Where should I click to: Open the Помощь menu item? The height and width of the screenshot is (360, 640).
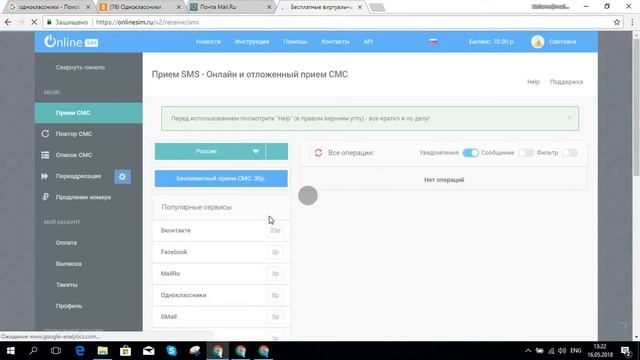click(295, 42)
